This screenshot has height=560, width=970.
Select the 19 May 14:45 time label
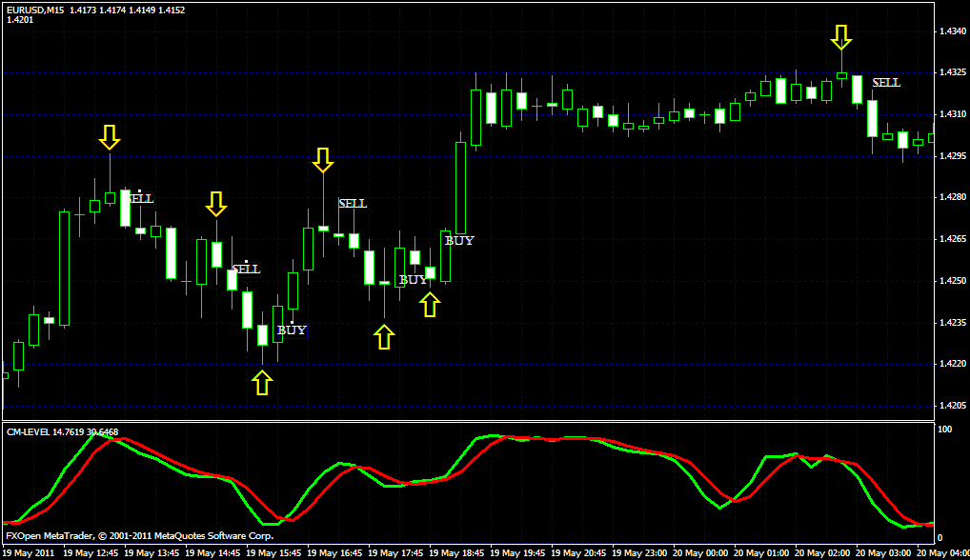coord(212,552)
